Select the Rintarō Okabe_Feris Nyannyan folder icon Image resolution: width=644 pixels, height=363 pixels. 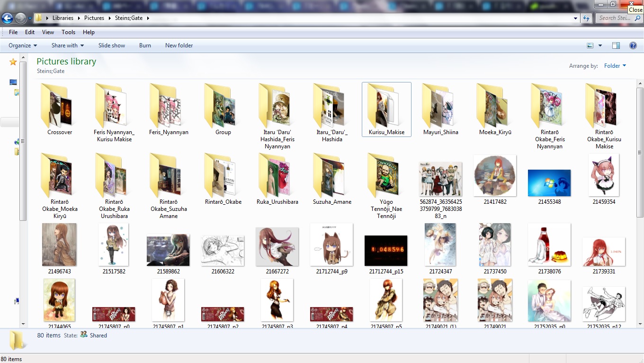(547, 105)
